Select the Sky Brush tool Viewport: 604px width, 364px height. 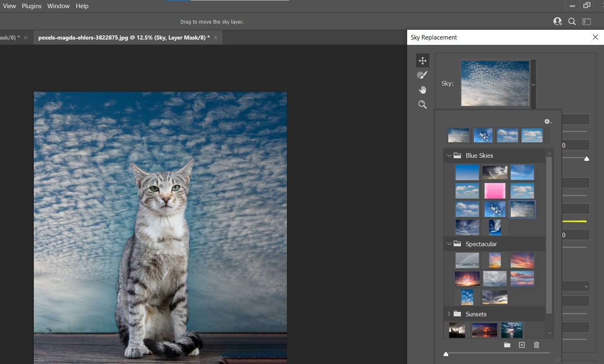click(422, 75)
